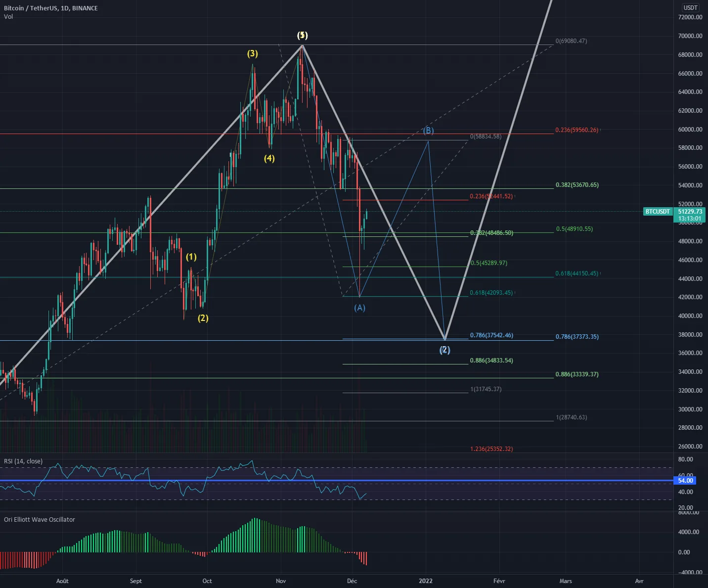
Task: Click the Sept date on time axis
Action: [135, 581]
